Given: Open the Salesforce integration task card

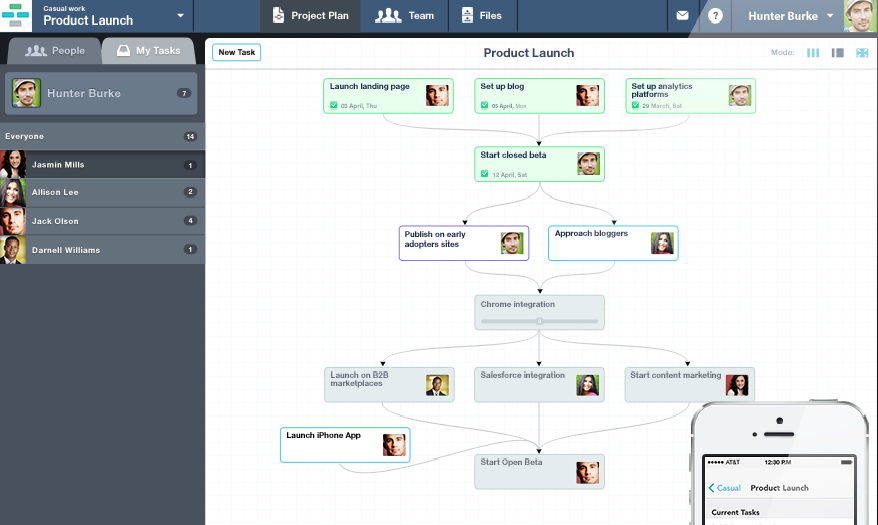Looking at the screenshot, I should tap(539, 385).
